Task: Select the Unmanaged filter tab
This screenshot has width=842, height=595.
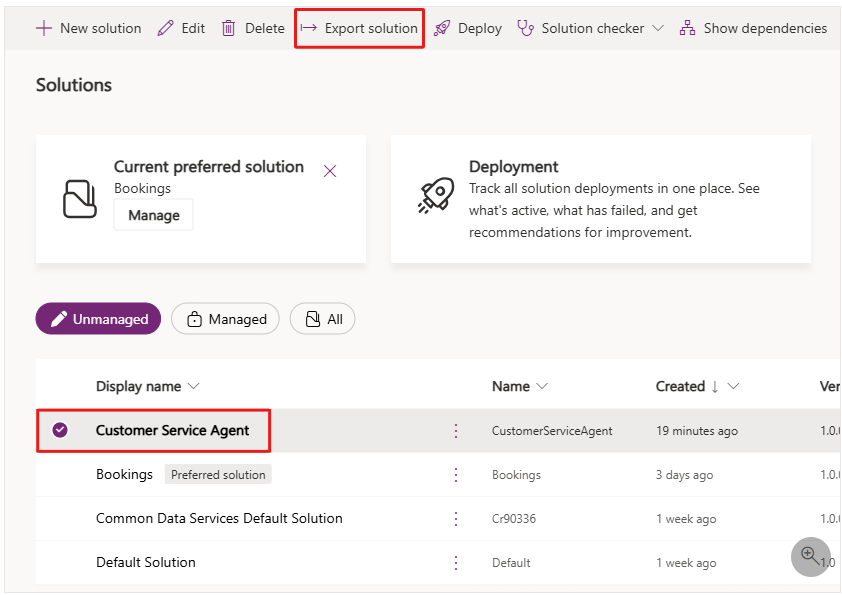Action: point(98,319)
